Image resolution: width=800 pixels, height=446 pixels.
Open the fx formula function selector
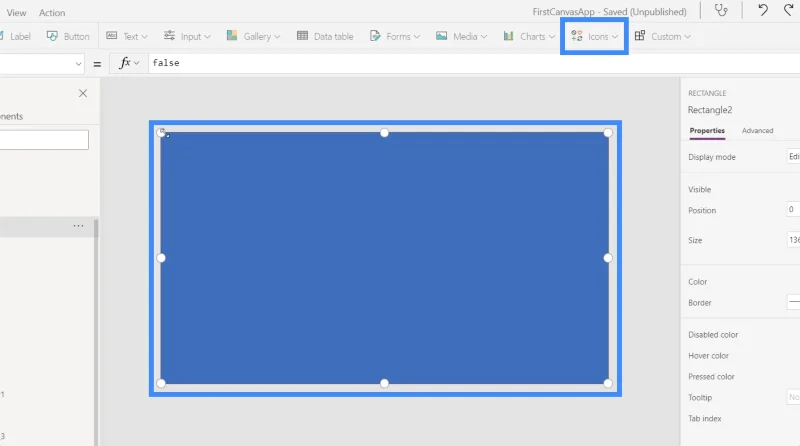point(129,63)
